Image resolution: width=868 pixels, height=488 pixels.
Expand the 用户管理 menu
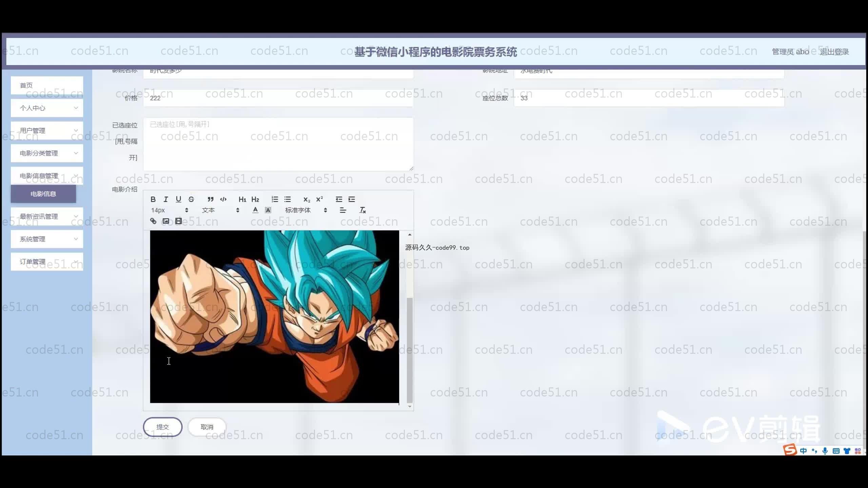click(47, 130)
